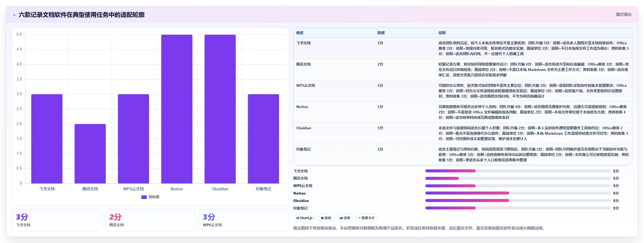Open the WPS云文档 3分 data card
Screen dimensions: 644x243
pyautogui.click(x=244, y=220)
